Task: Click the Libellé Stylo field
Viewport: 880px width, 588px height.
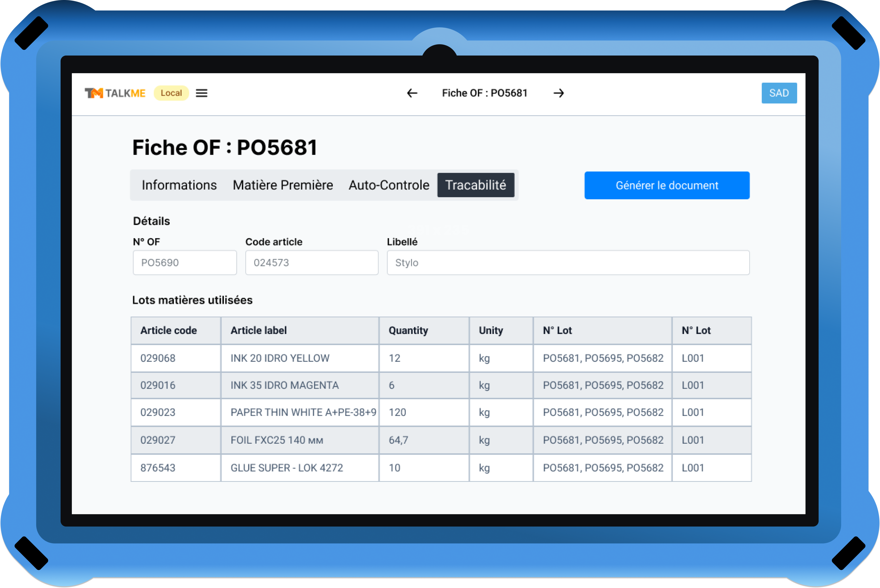Action: tap(568, 263)
